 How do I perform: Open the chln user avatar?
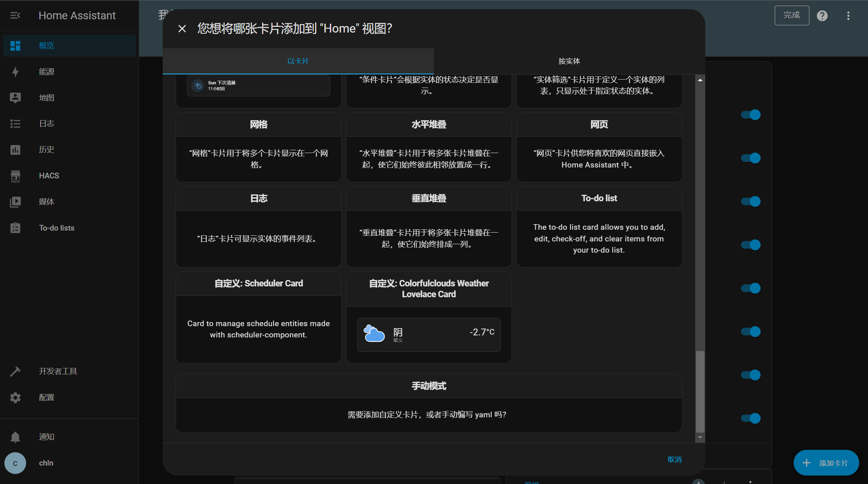pos(15,463)
